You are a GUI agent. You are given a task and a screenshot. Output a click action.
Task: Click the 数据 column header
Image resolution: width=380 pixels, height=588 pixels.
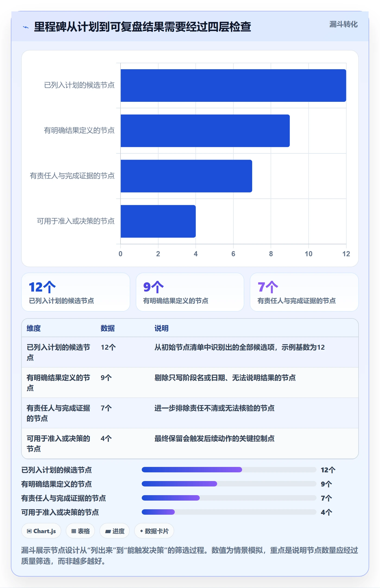(x=108, y=328)
